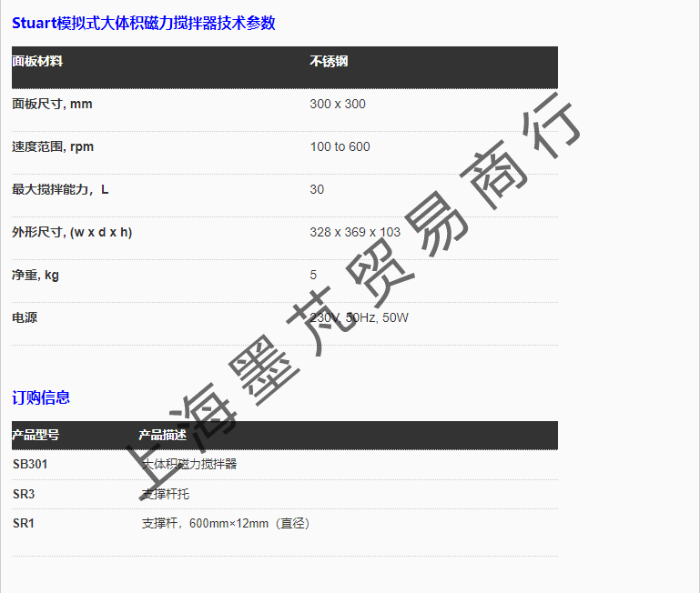
Task: Click the '支撑杆，600mm×12mm（直径）' description
Action: tap(226, 523)
